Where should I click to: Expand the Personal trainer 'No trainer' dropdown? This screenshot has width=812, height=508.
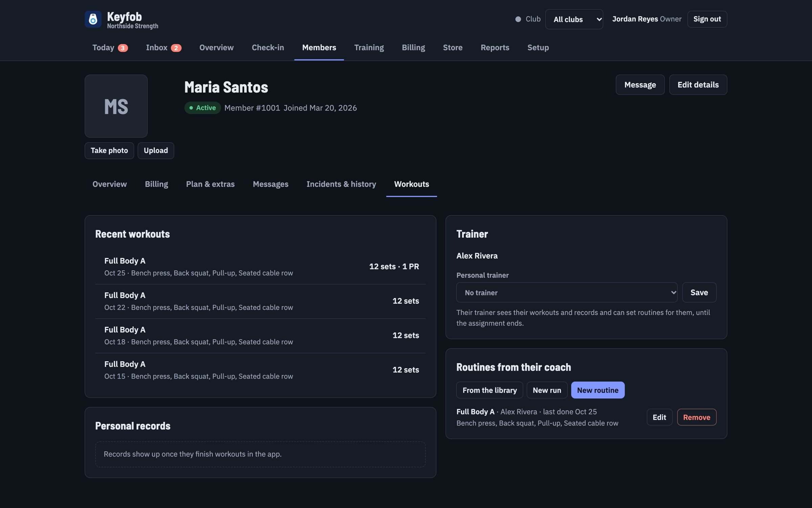click(x=567, y=292)
